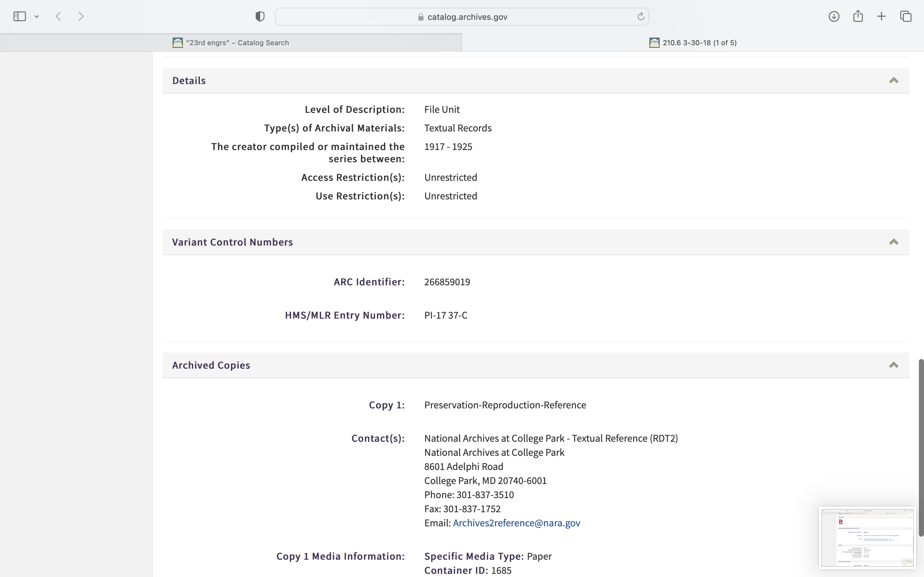
Task: Show tab overview icon
Action: [x=906, y=16]
